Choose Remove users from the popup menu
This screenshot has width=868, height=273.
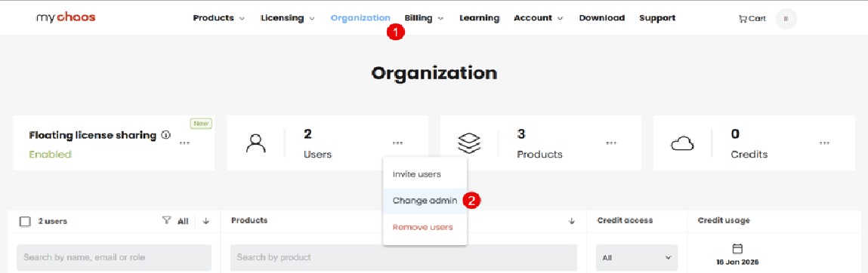[425, 227]
